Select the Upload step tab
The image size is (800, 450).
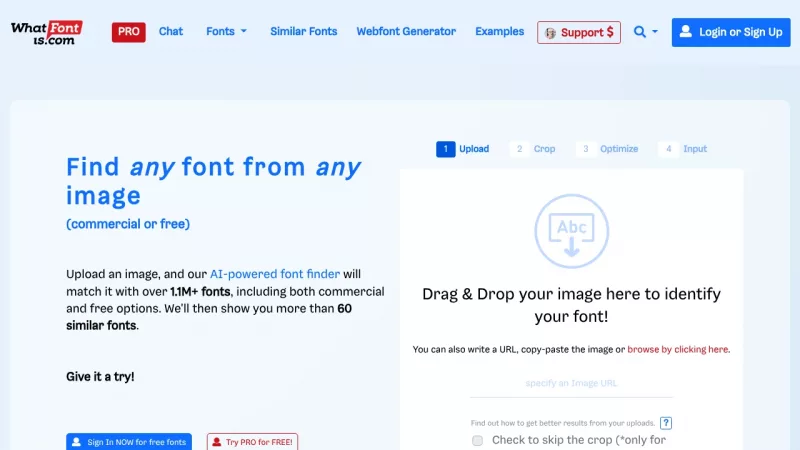tap(463, 149)
